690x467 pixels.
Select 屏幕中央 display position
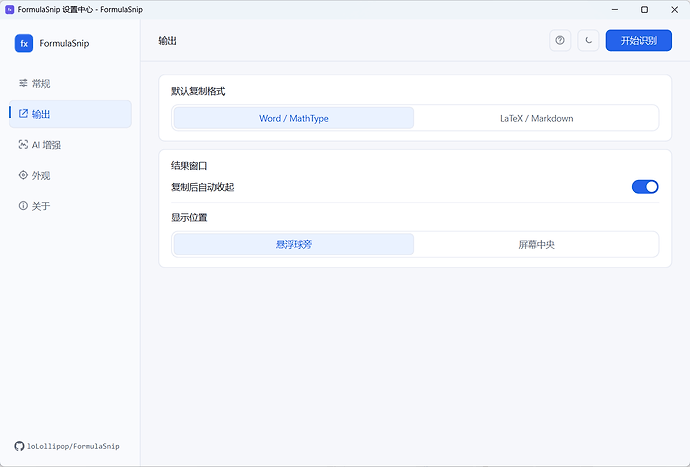tap(536, 244)
